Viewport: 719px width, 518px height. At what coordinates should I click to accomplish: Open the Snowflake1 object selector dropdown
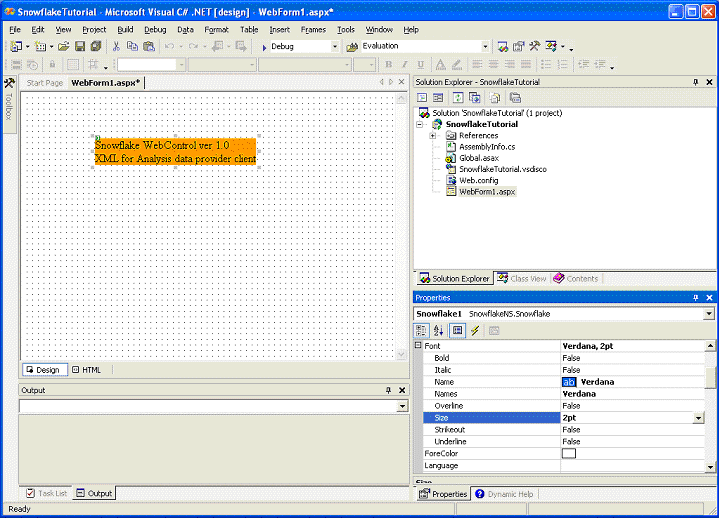coord(709,314)
